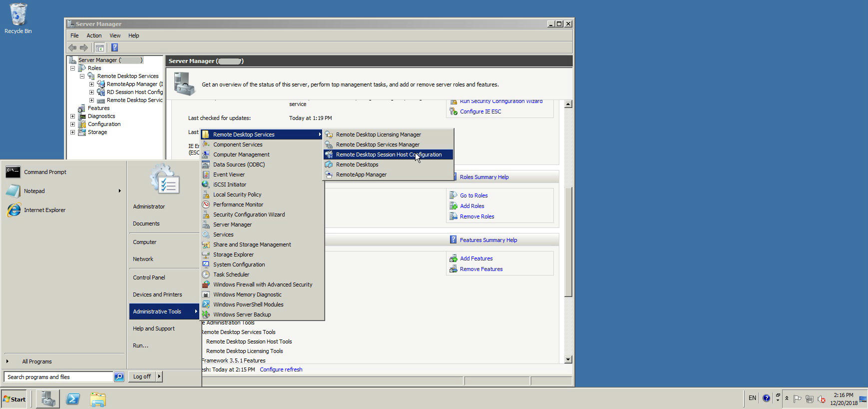Screen dimensions: 868x409
Task: Open Control Panel from Start menu
Action: point(149,277)
